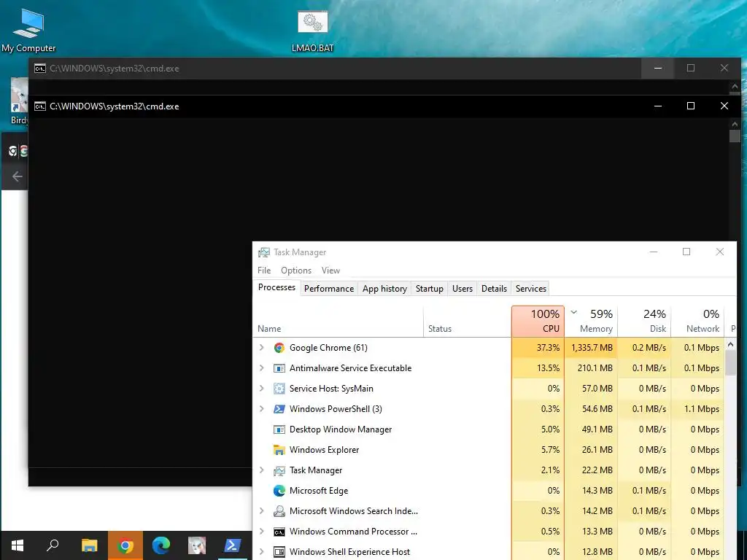Click PowerShell's 1.1 Mbps network value

tap(702, 409)
